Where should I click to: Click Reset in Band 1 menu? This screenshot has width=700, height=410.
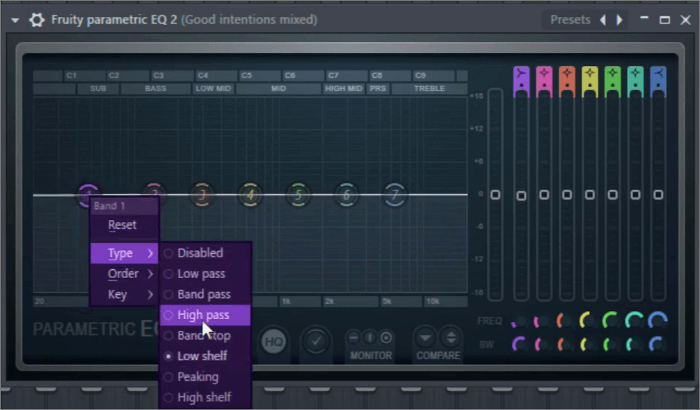click(125, 225)
